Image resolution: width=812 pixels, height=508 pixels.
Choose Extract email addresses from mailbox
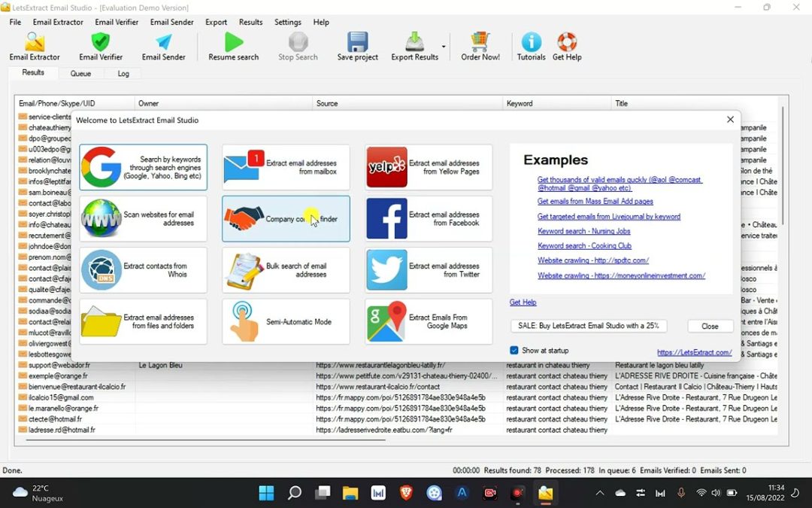pos(286,167)
